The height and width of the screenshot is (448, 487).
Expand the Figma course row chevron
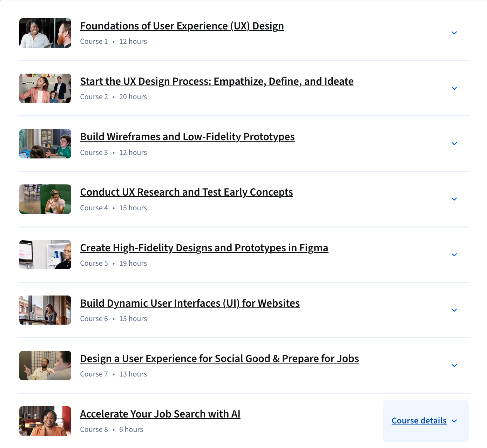click(454, 255)
